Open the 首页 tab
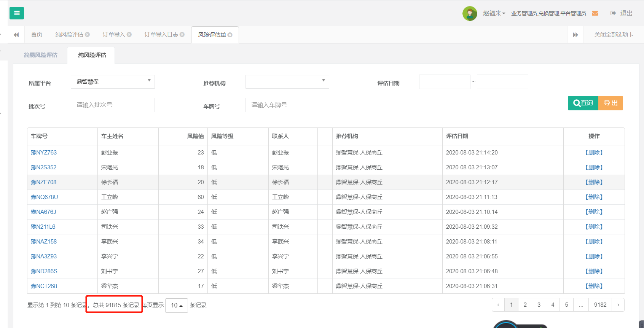Viewport: 644px width, 328px height. [x=37, y=35]
